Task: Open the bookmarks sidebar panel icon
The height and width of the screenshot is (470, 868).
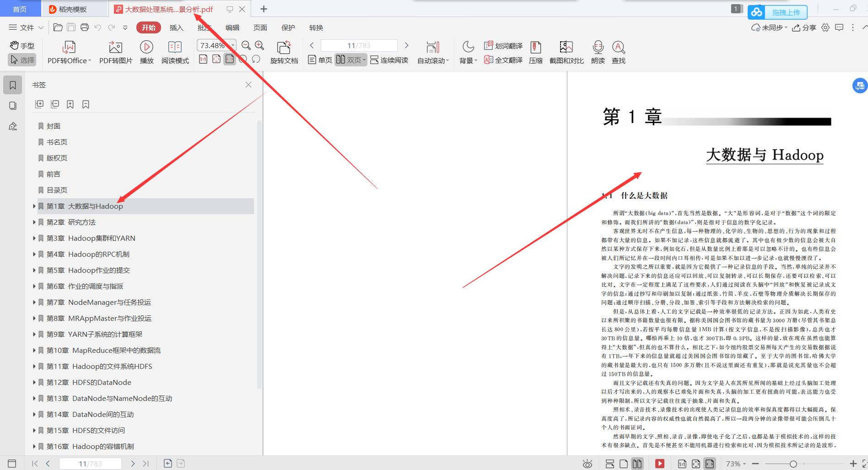Action: [13, 85]
